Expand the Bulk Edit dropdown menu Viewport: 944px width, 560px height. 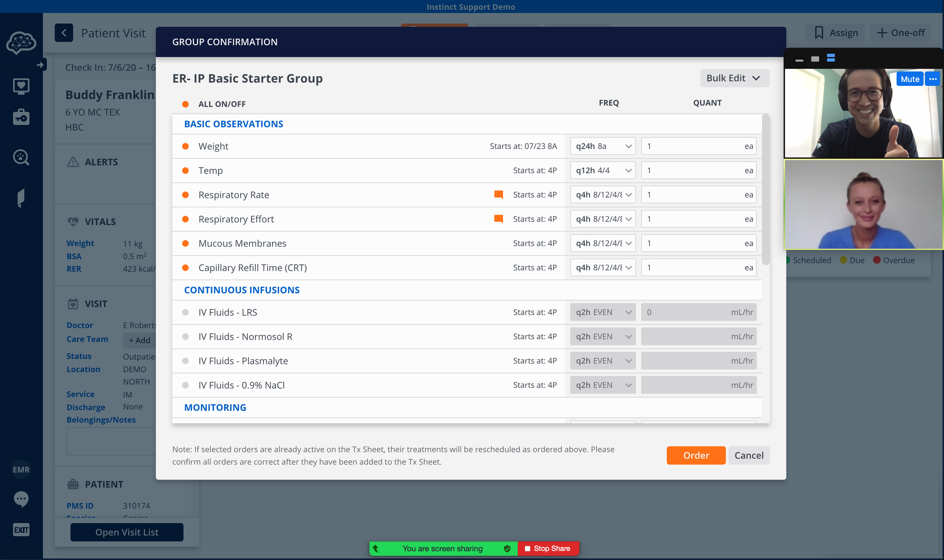pos(732,78)
